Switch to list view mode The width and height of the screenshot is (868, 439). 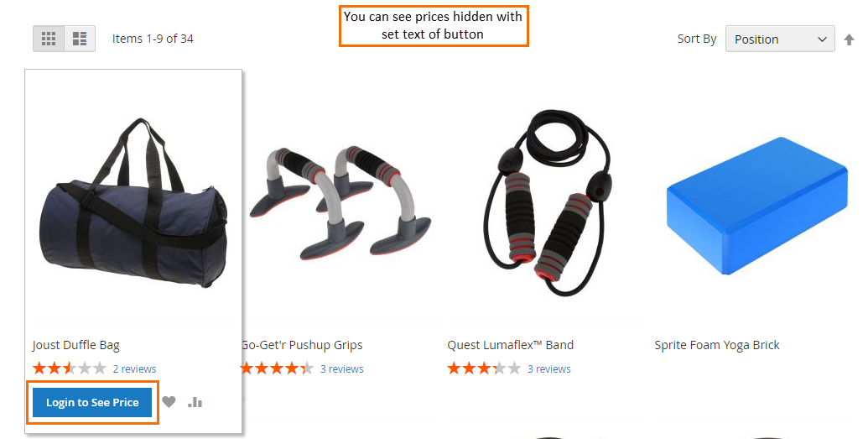[80, 39]
